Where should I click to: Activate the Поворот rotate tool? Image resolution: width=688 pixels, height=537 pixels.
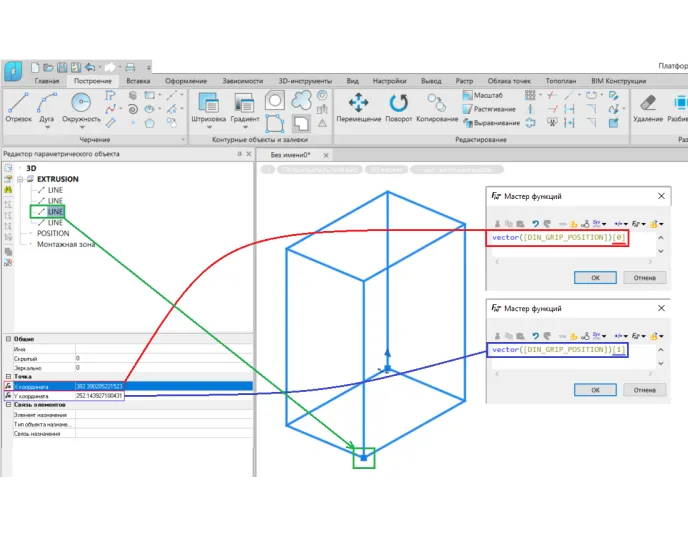click(398, 107)
